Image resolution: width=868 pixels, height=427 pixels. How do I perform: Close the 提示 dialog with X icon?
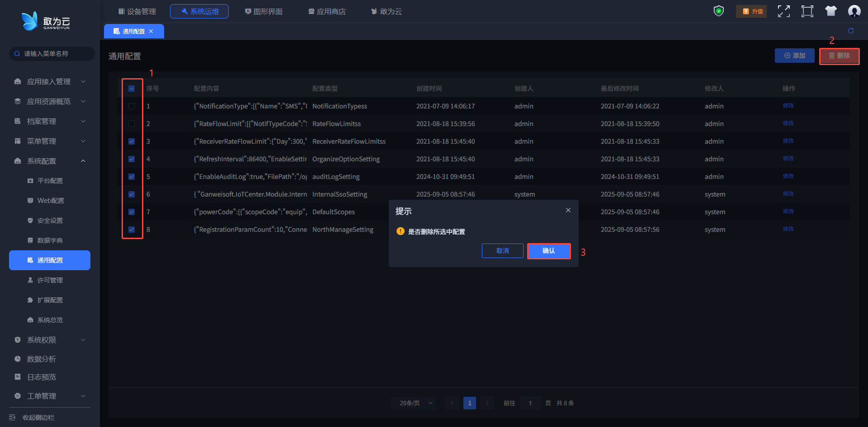(x=568, y=211)
